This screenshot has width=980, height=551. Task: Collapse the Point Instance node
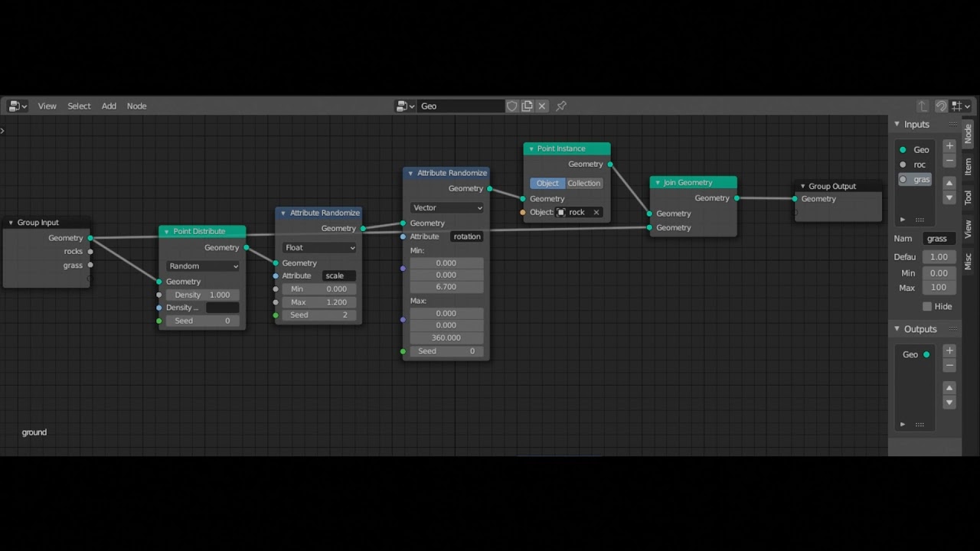(x=531, y=148)
